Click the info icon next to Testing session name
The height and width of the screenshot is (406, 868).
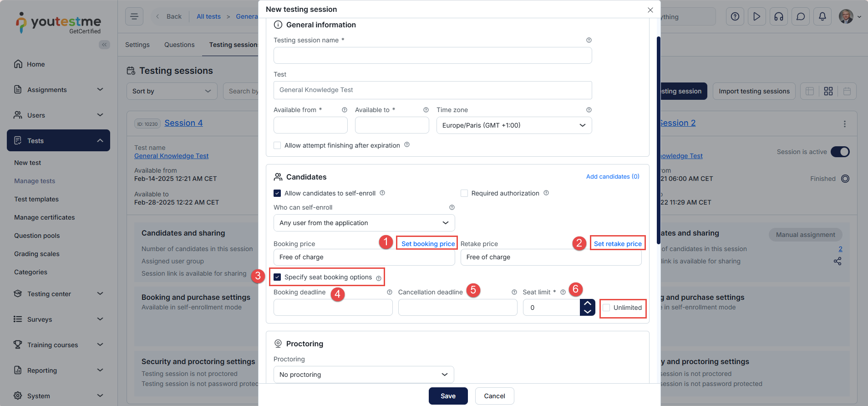(589, 40)
